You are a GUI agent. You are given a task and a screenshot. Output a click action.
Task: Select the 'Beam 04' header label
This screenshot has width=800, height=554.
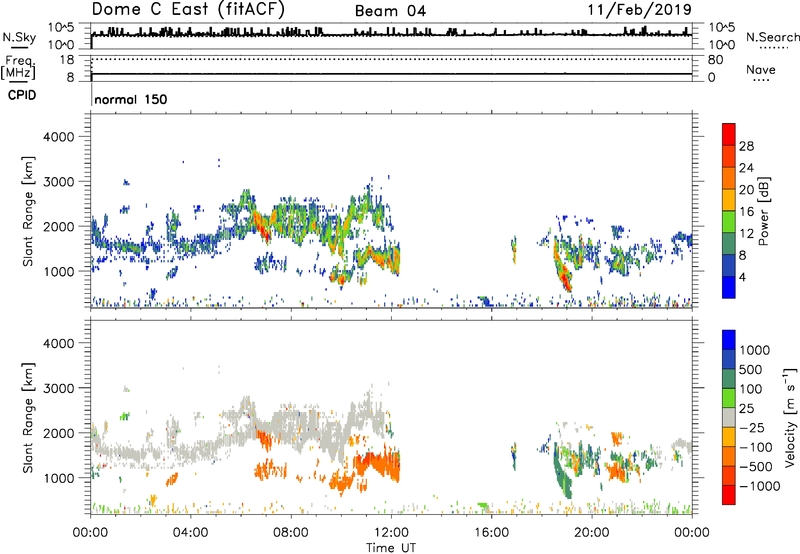pyautogui.click(x=390, y=11)
